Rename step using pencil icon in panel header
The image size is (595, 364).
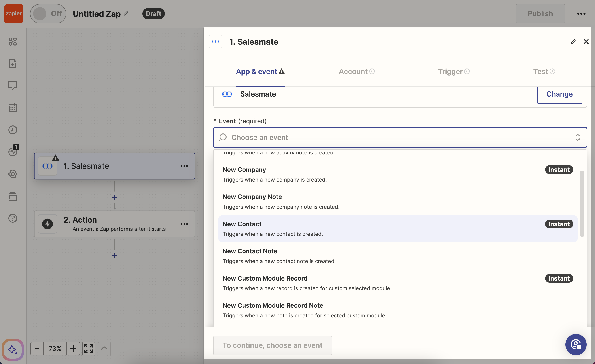coord(573,42)
